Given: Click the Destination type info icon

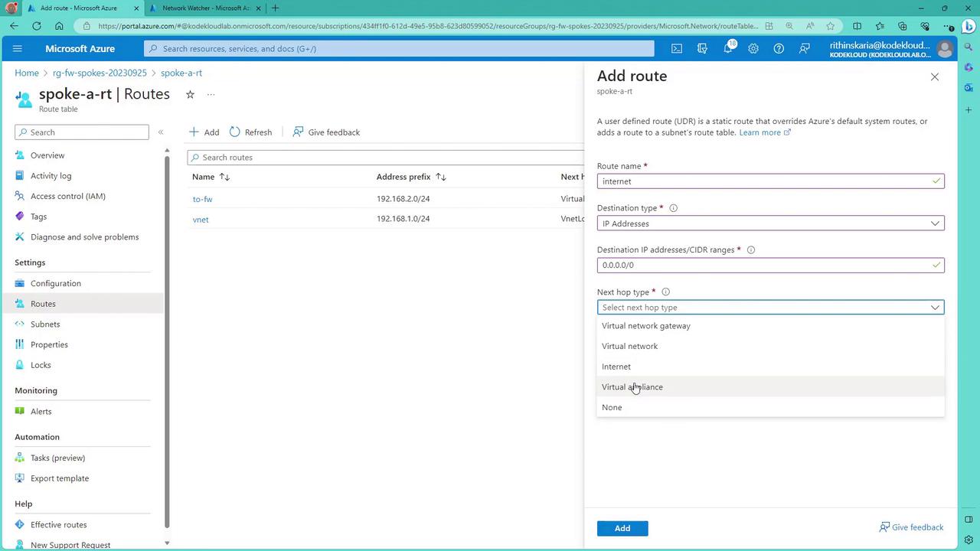Looking at the screenshot, I should pyautogui.click(x=674, y=208).
